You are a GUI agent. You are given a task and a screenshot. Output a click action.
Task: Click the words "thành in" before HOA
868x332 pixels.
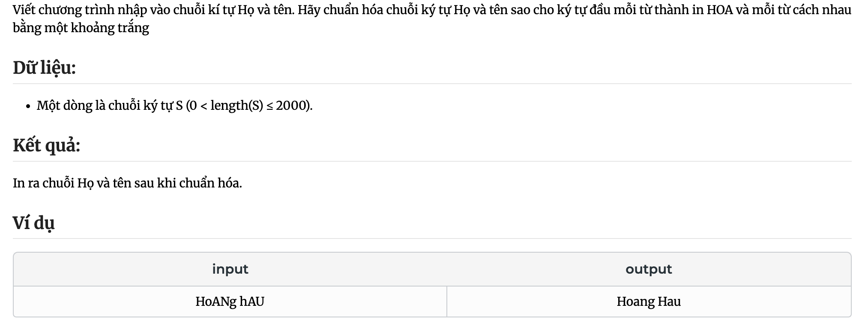pos(679,10)
